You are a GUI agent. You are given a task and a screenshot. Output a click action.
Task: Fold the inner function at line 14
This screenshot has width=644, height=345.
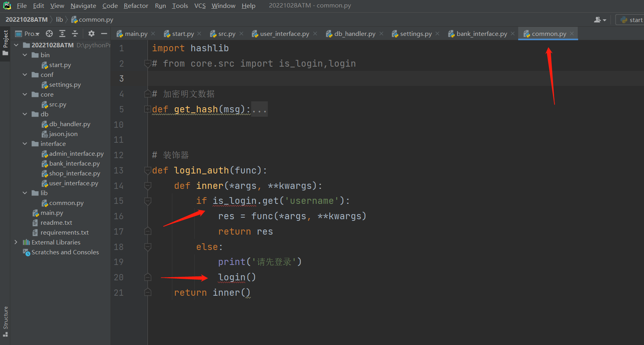pos(148,186)
